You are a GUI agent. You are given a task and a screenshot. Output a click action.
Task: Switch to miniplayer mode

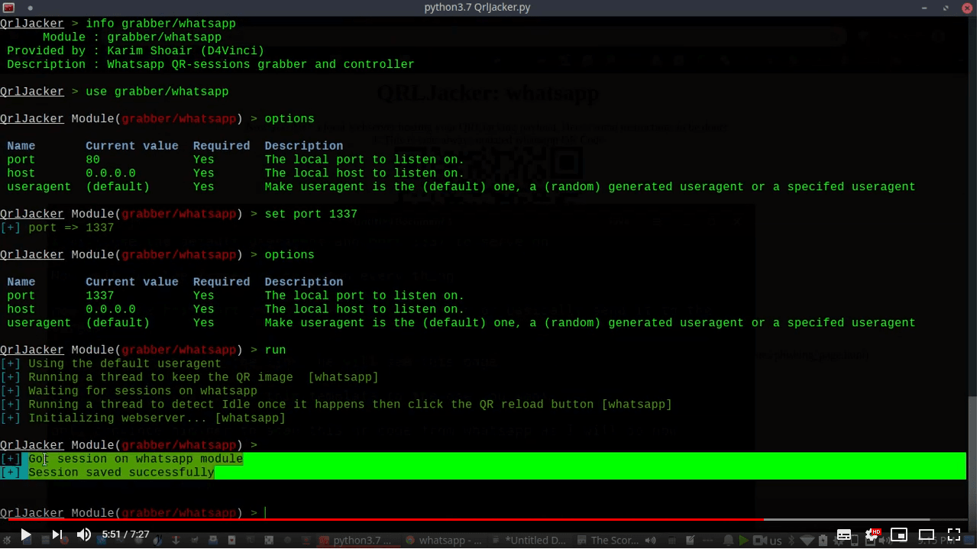click(899, 534)
